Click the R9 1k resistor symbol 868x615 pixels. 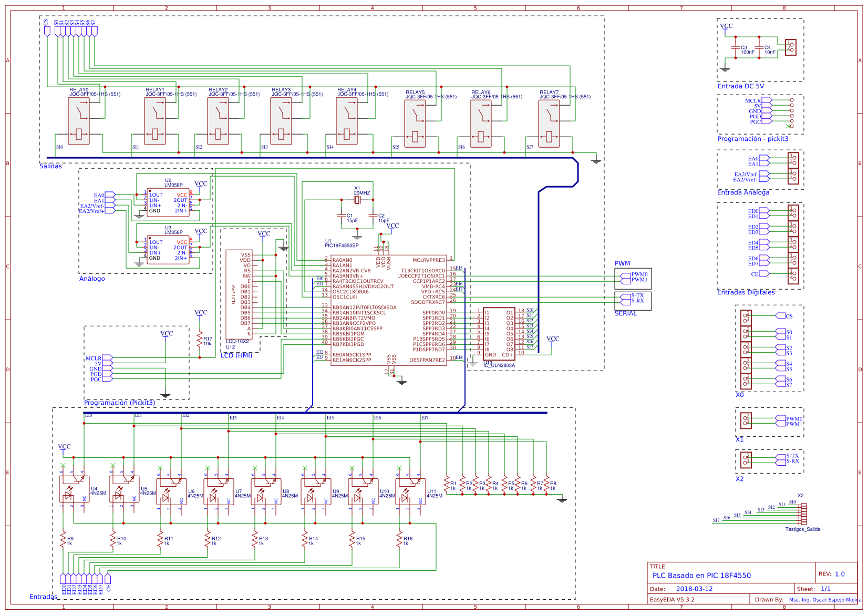click(x=63, y=540)
